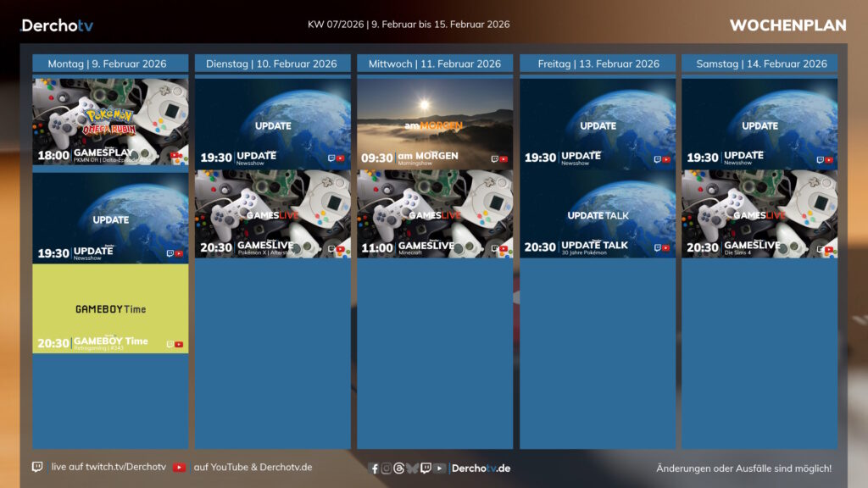The width and height of the screenshot is (868, 488).
Task: Open the Pokémon Omega Rubin GAMESPLAY thumbnail
Action: click(x=110, y=121)
